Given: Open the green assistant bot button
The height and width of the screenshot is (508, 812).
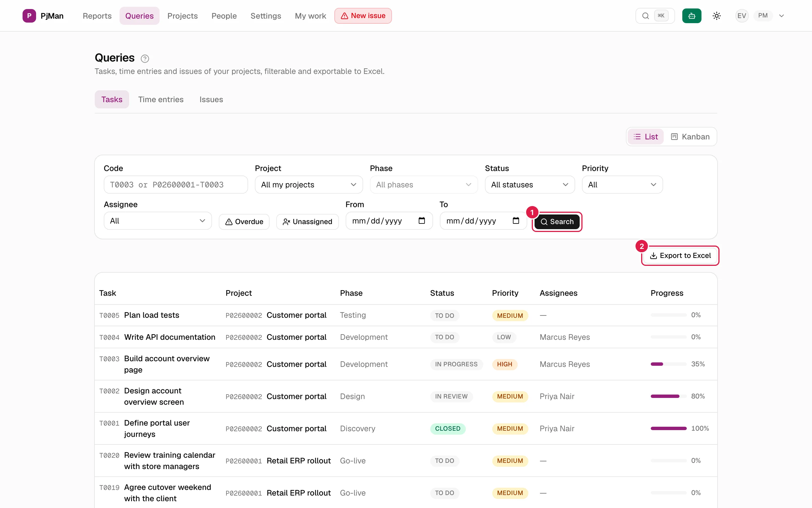Looking at the screenshot, I should pos(692,16).
